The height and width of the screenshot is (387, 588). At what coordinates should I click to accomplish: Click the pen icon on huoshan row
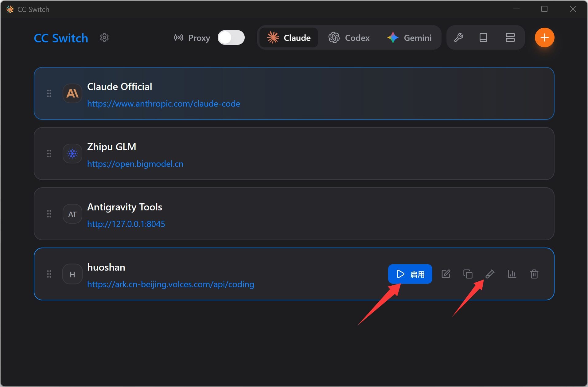click(490, 274)
